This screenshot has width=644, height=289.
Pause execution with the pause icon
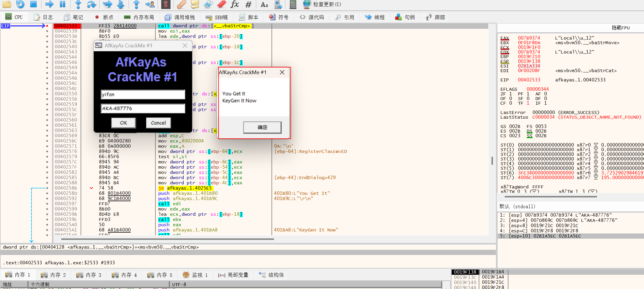coord(63,4)
